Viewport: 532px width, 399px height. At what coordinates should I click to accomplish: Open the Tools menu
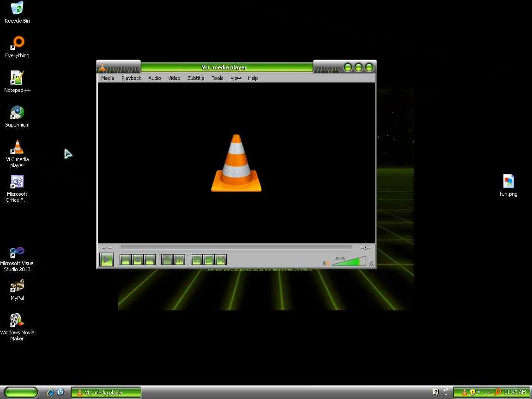point(218,78)
